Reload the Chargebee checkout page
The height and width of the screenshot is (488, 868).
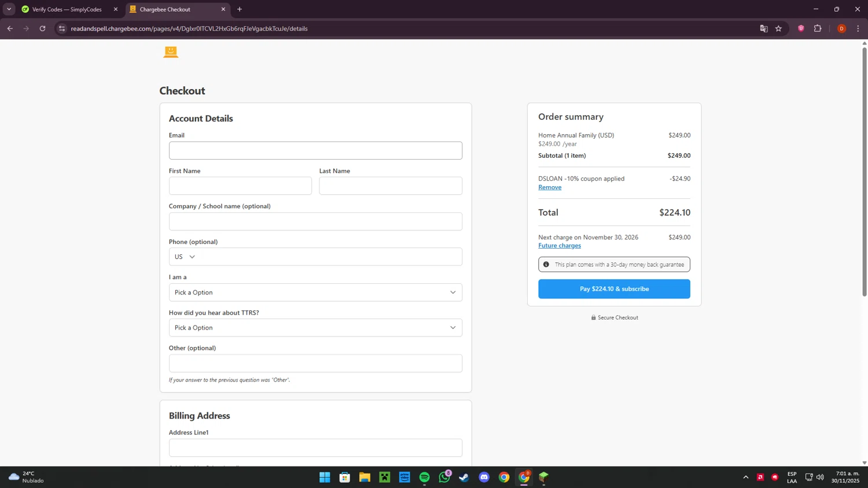point(42,28)
